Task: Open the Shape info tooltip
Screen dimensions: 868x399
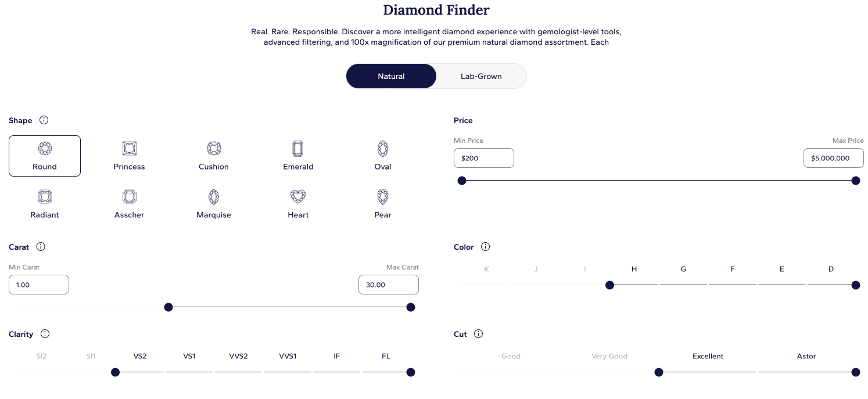Action: 44,120
